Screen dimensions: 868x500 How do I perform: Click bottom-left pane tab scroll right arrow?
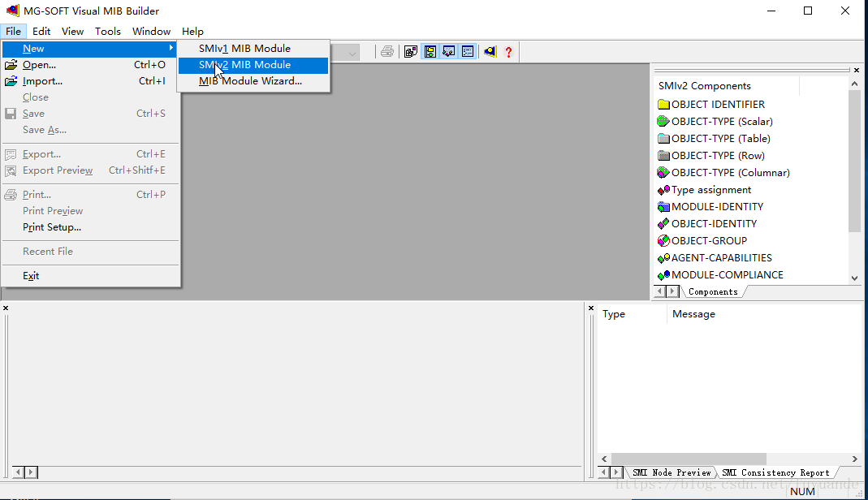point(31,472)
